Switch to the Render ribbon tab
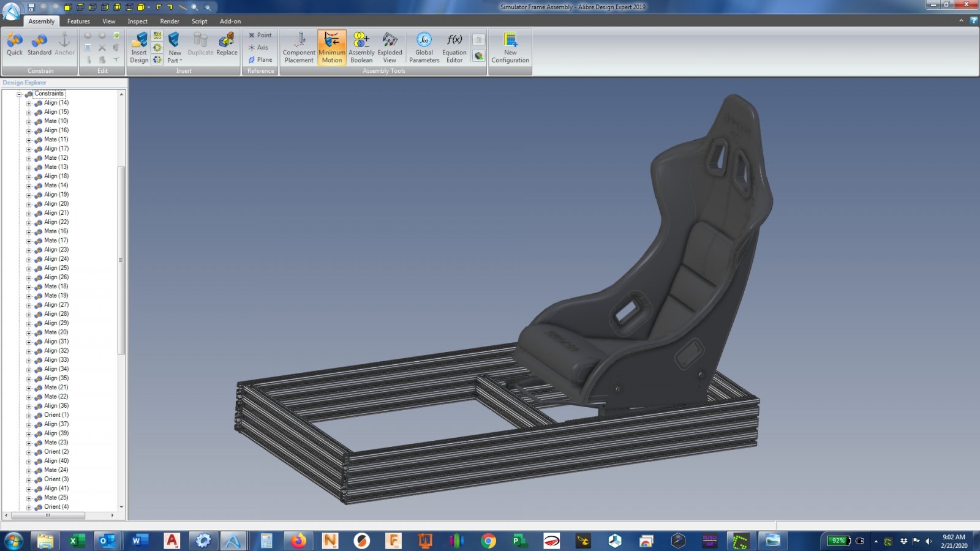Viewport: 980px width, 551px height. coord(170,21)
